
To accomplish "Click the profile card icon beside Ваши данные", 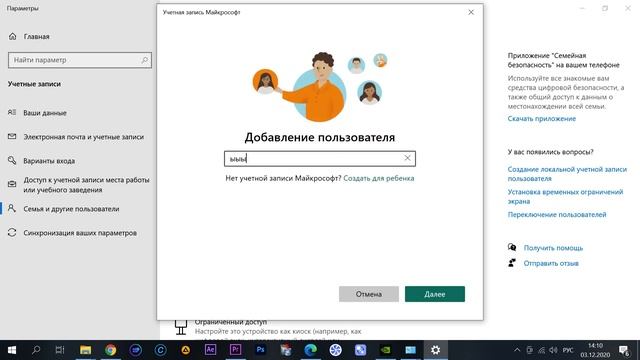I will 12,112.
